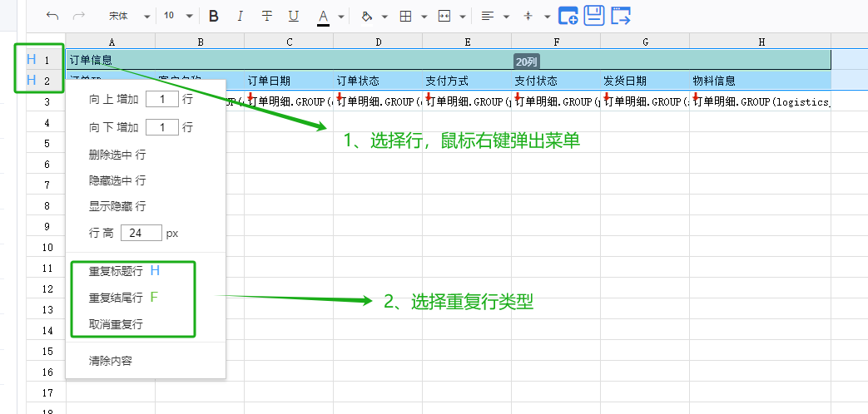Screen dimensions: 868x414
Task: Select 取消重复行 option
Action: coord(116,324)
